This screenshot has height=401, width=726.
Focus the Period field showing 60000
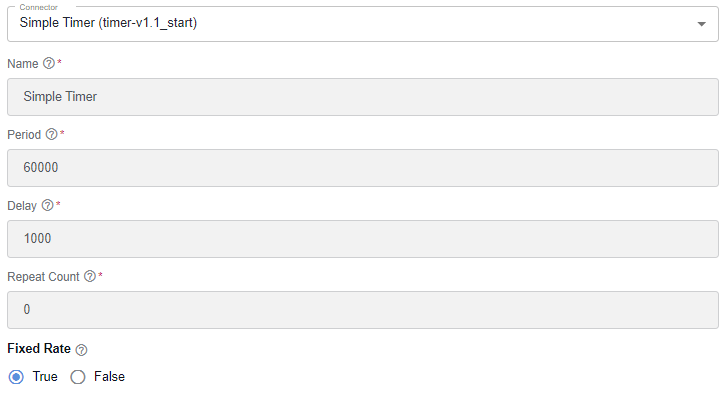(363, 168)
